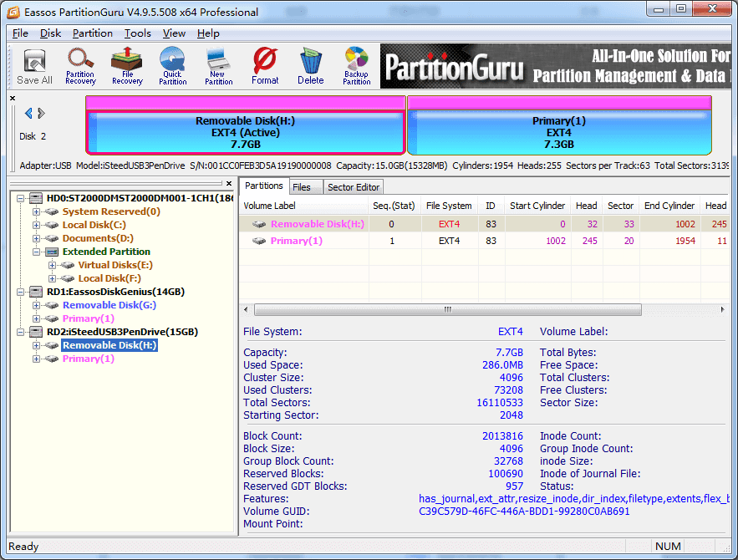738x560 pixels.
Task: Collapse the RD1 EassosDiskGenius node
Action: tap(20, 293)
